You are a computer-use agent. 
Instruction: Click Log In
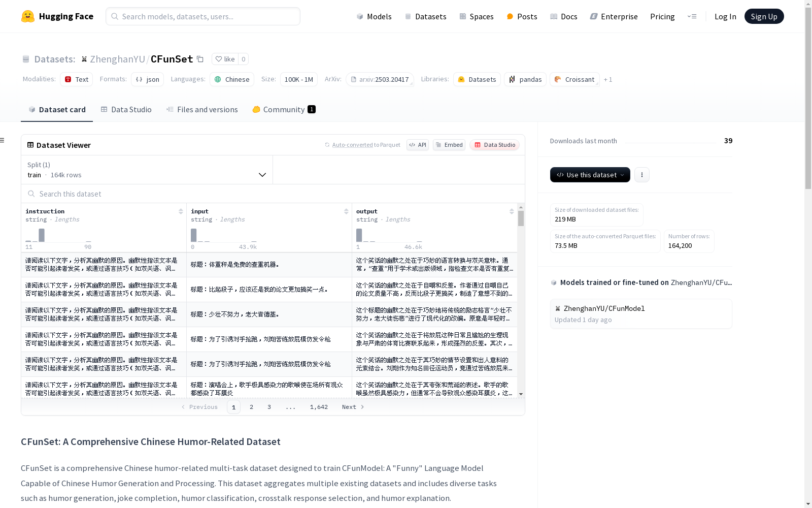click(725, 16)
